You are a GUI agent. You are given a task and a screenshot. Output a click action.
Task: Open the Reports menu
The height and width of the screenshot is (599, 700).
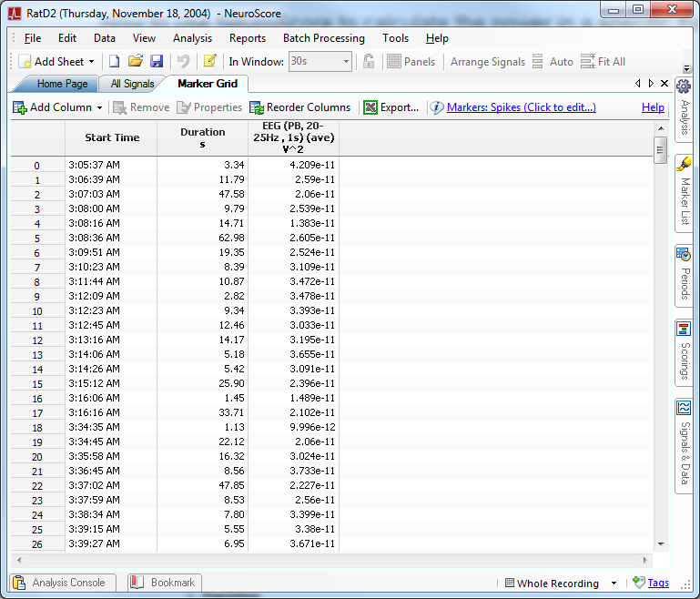248,38
